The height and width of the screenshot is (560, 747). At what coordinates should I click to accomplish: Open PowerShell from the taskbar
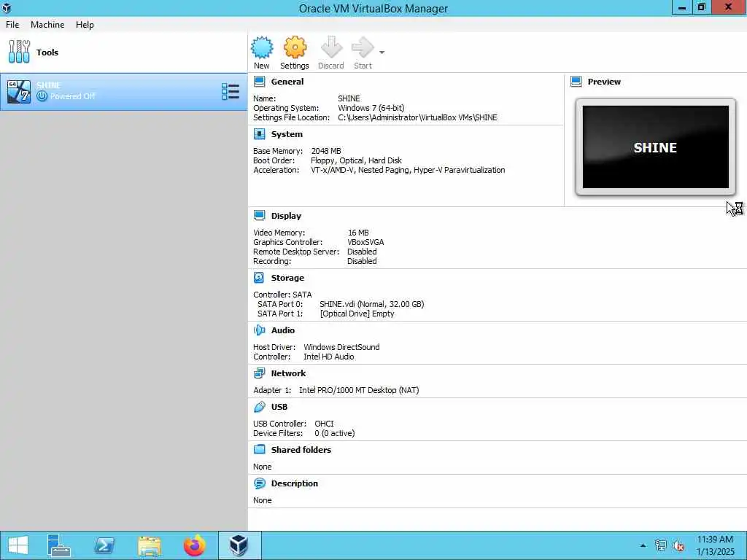104,545
